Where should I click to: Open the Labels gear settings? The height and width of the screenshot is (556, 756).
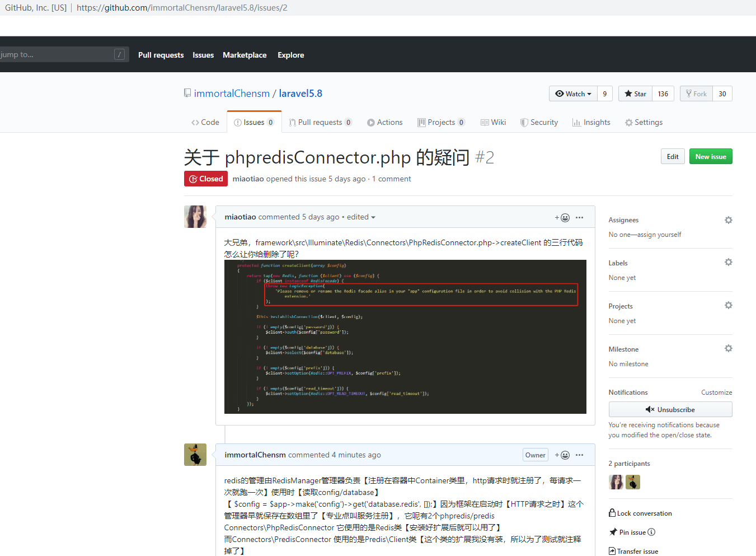[x=728, y=262]
